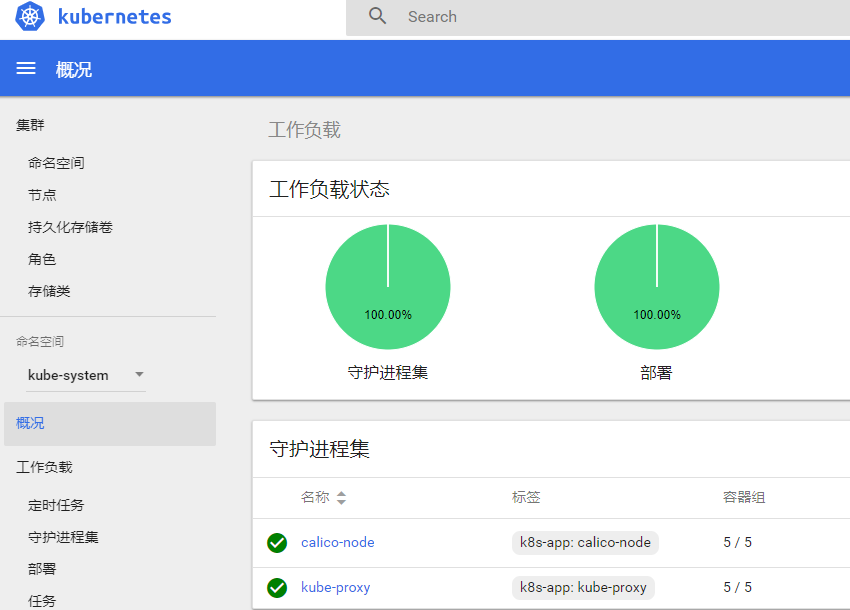Open the 存储类 storage classes page
The height and width of the screenshot is (610, 850).
click(49, 291)
